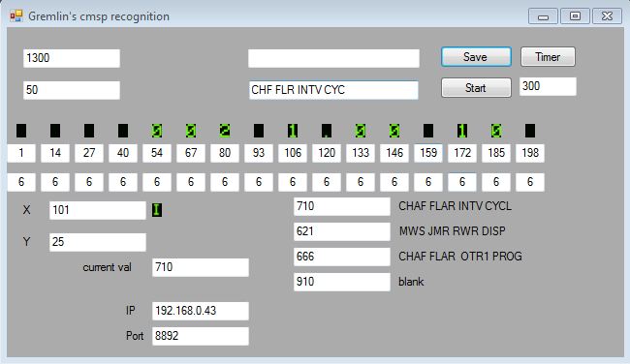The height and width of the screenshot is (364, 630).
Task: Click the offset field showing 93
Action: click(x=259, y=153)
